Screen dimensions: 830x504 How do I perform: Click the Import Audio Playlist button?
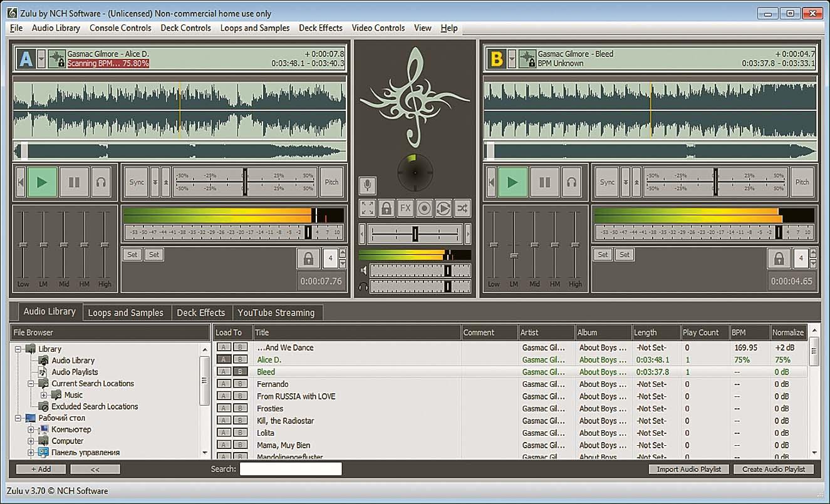(688, 469)
